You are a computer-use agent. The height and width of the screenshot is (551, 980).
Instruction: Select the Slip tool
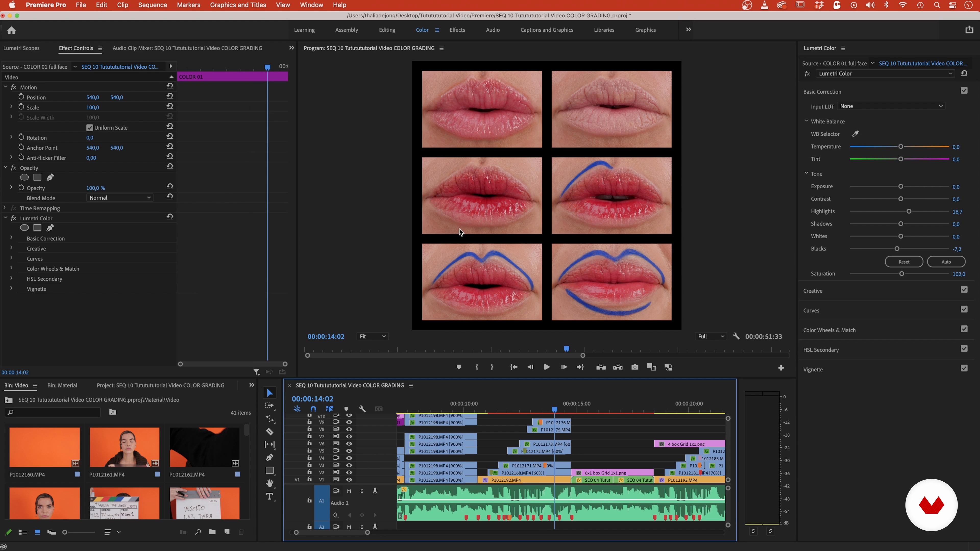pos(270,445)
